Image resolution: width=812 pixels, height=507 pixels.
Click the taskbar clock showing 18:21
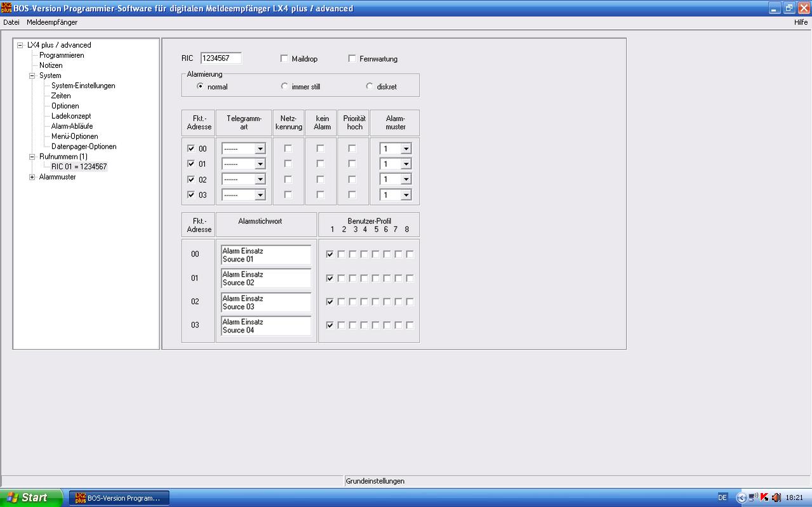[794, 498]
